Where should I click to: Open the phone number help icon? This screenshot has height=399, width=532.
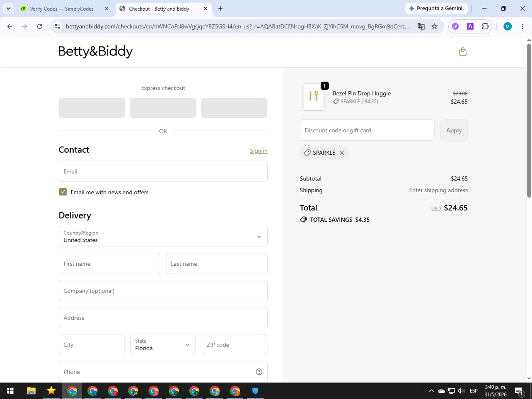tap(259, 372)
